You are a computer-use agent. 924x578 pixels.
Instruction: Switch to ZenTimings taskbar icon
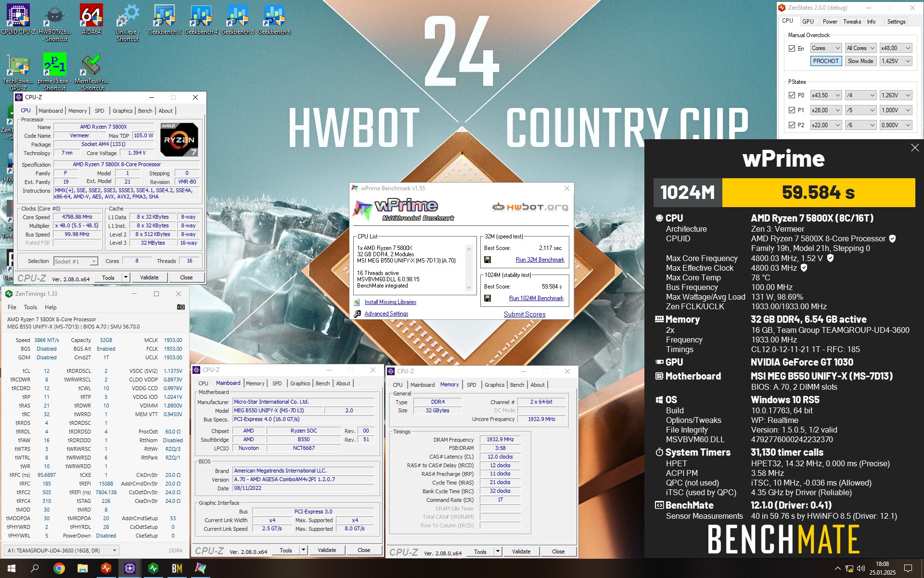point(154,568)
